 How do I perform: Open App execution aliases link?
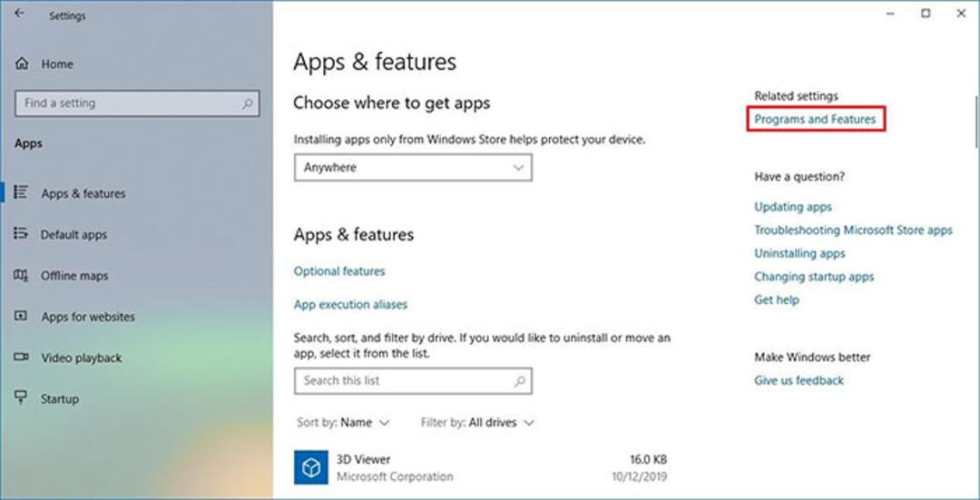coord(350,304)
